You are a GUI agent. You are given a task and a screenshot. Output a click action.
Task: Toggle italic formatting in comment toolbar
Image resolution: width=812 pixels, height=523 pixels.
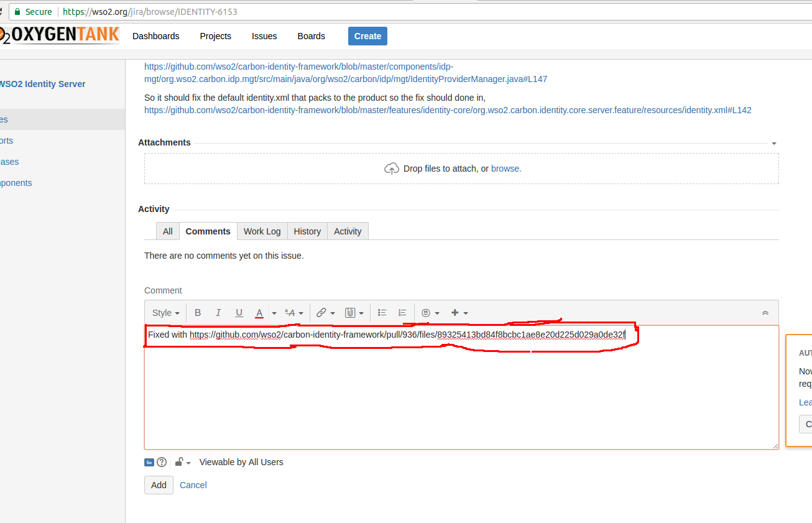tap(218, 313)
